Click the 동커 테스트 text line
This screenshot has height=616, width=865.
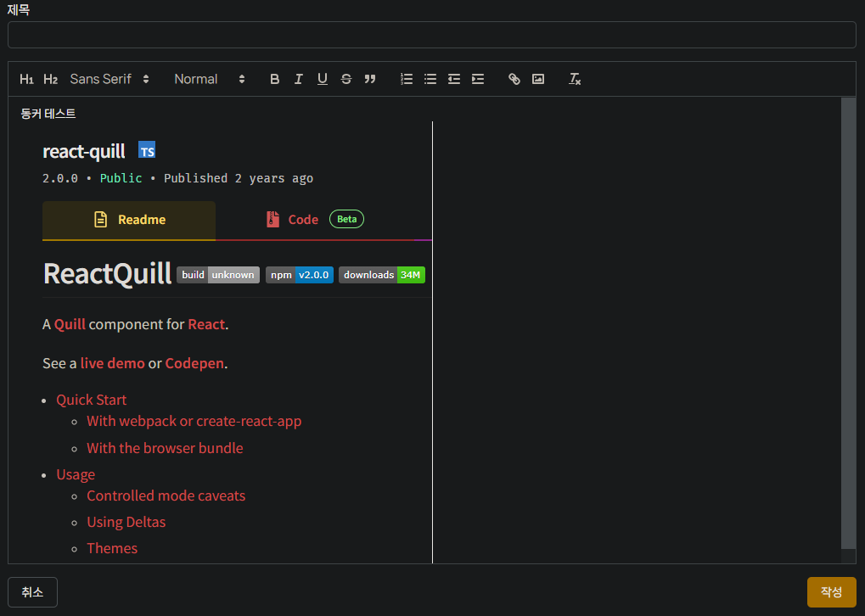coord(48,114)
